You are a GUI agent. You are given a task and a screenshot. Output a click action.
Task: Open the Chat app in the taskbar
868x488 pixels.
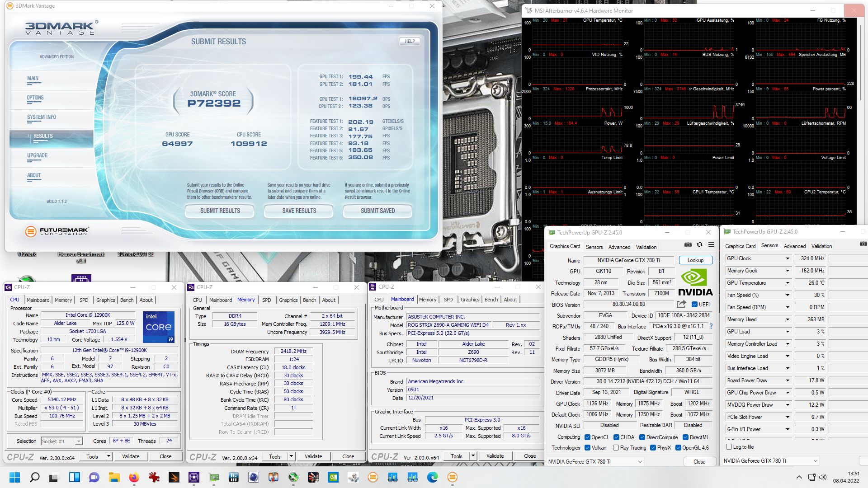click(x=94, y=477)
